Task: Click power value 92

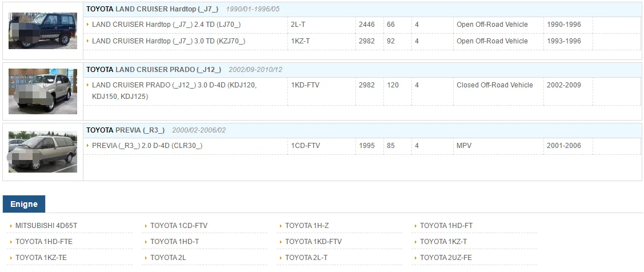Action: click(391, 41)
